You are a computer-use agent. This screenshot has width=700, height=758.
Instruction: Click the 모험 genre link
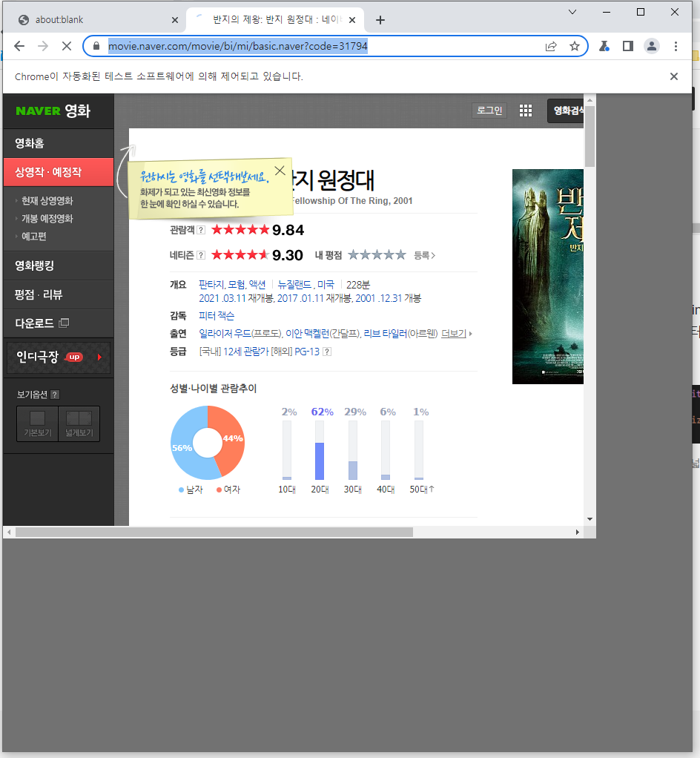click(237, 285)
